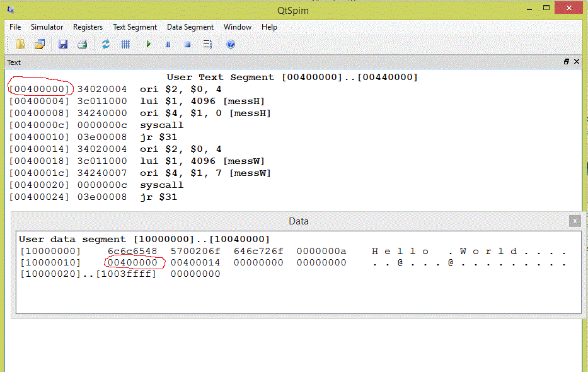588x372 pixels.
Task: Open the Registers menu
Action: [x=88, y=27]
